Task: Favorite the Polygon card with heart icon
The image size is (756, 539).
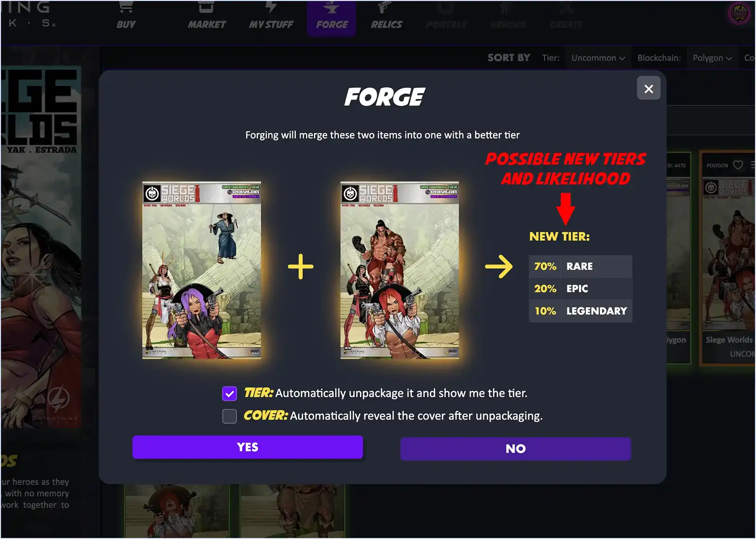Action: 738,165
